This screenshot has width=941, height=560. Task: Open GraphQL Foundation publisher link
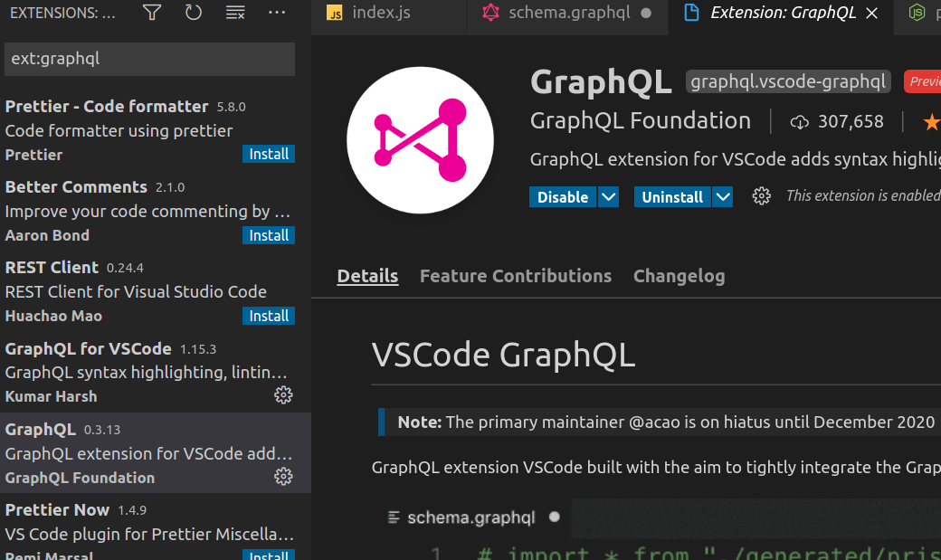pos(641,120)
